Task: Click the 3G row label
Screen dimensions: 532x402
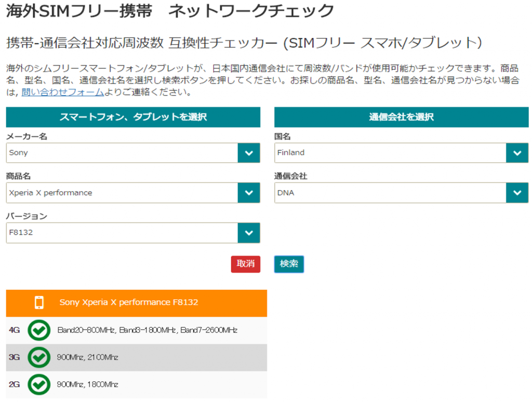Action: 14,357
